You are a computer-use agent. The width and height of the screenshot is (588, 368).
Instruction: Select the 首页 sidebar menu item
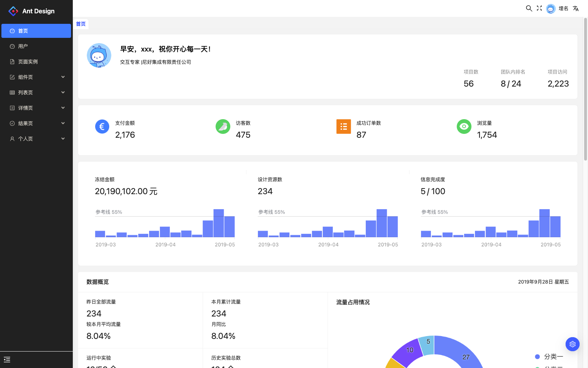point(36,31)
